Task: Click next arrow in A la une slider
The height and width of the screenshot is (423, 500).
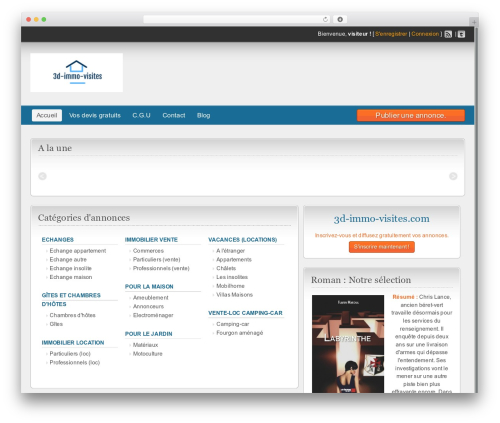Action: pos(453,176)
